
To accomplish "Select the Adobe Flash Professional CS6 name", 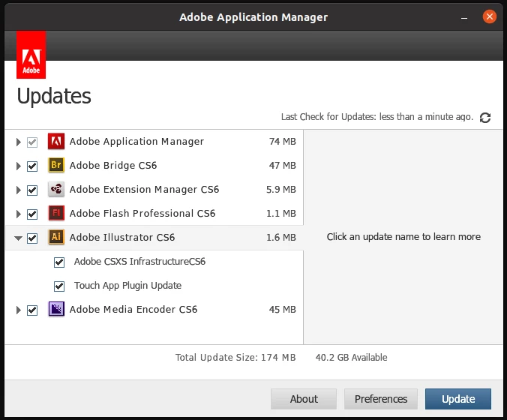I will point(142,214).
